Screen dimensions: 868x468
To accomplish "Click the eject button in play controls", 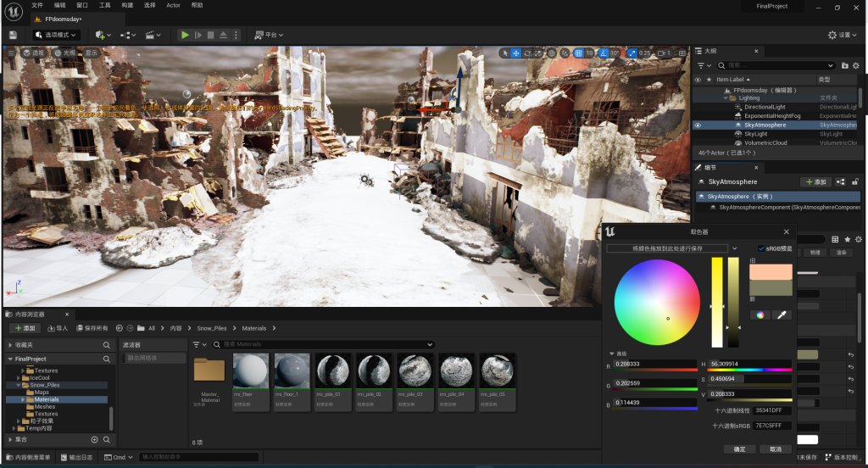I will point(223,35).
